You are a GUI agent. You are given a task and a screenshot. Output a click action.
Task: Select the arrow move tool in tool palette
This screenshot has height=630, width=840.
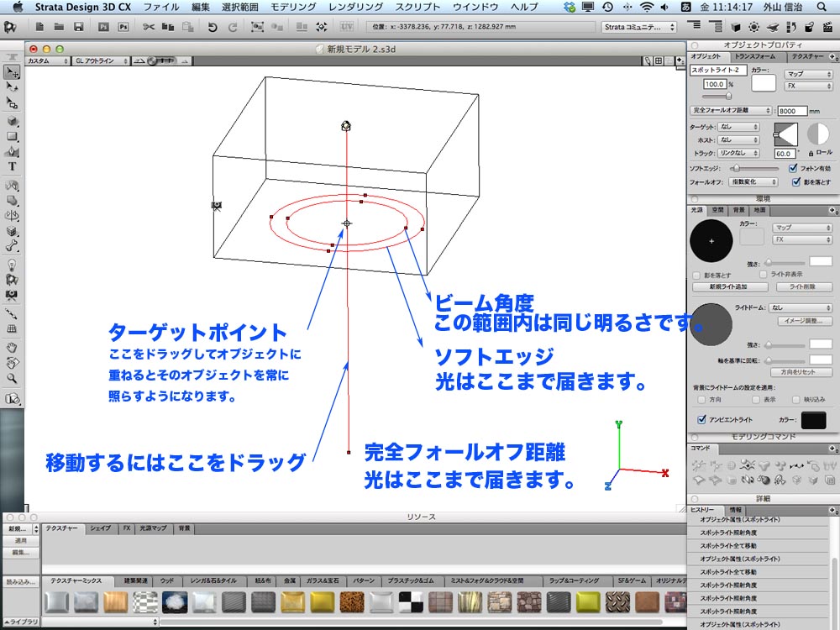point(12,71)
